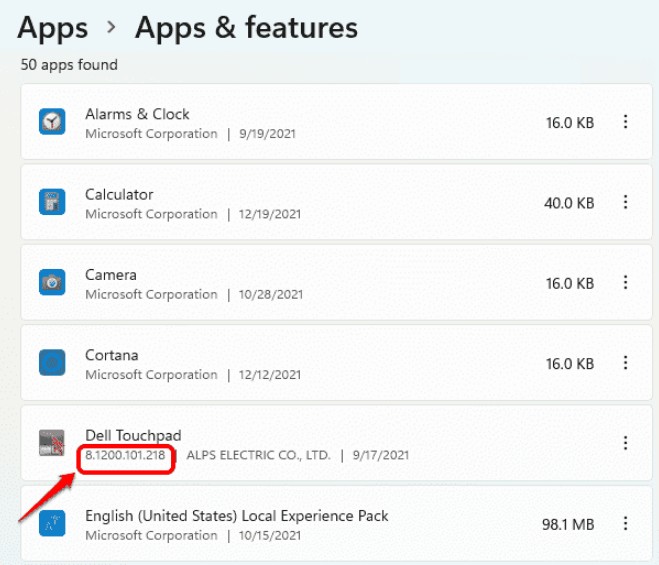659x565 pixels.
Task: Open more options for Camera
Action: (x=625, y=282)
